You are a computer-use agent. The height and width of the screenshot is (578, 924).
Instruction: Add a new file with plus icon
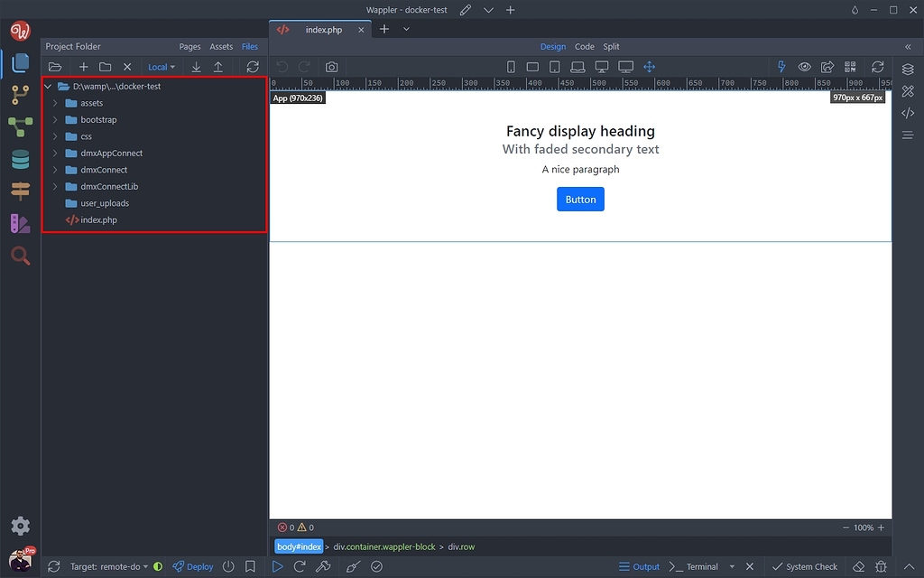84,67
